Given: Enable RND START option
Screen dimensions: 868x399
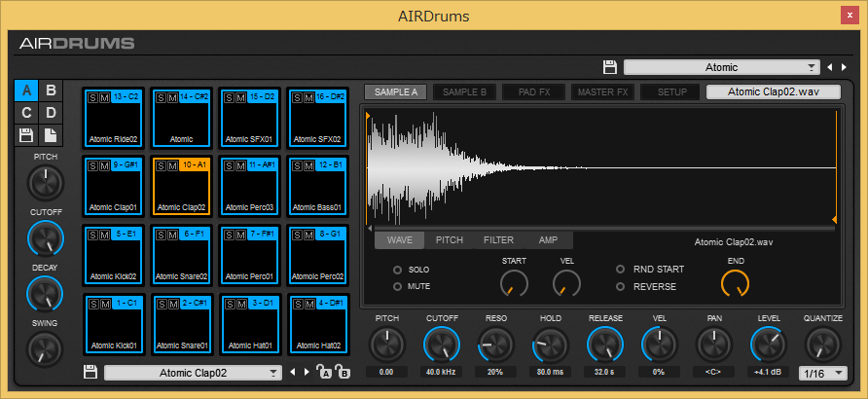Looking at the screenshot, I should pyautogui.click(x=621, y=270).
